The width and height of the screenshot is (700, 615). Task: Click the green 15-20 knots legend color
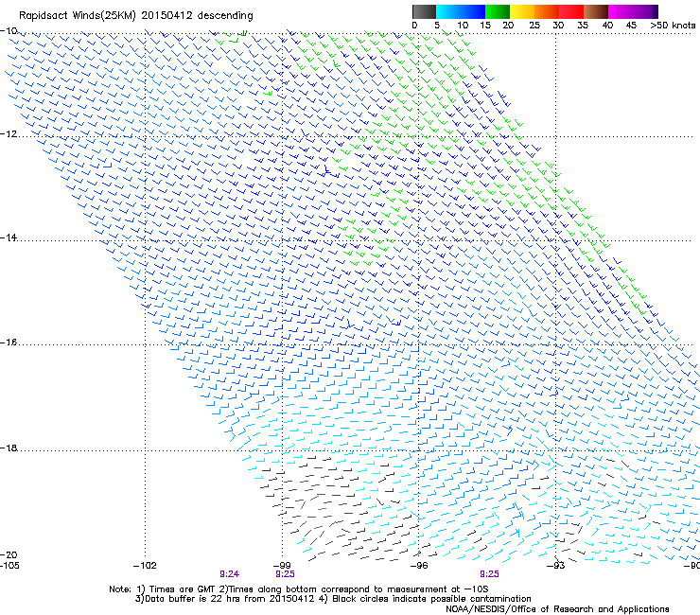point(498,11)
